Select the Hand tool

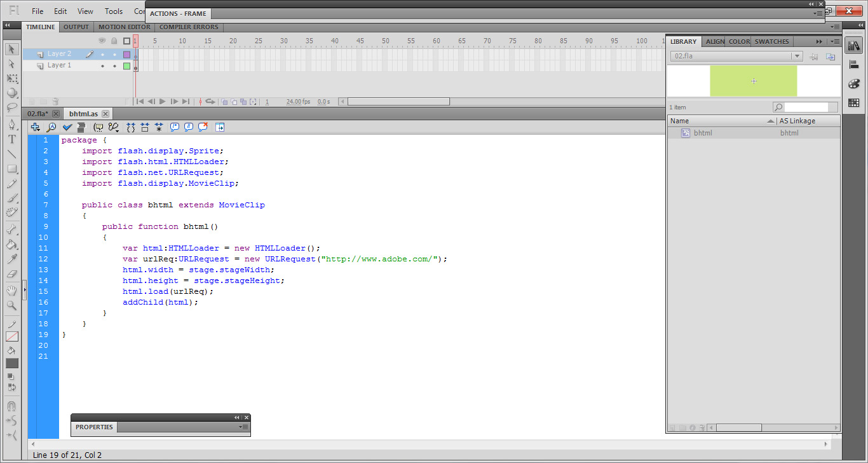[x=11, y=291]
